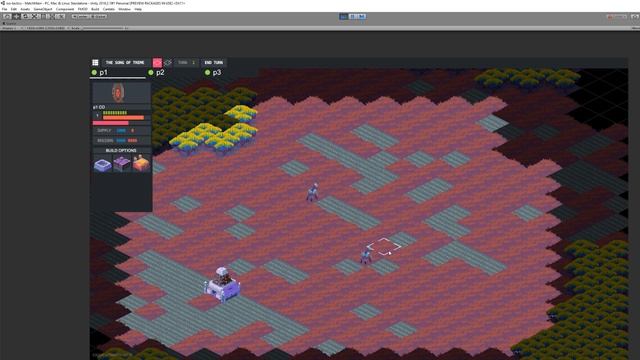Select the Hand tool in Unity toolbar
This screenshot has height=360, width=640.
(x=7, y=16)
